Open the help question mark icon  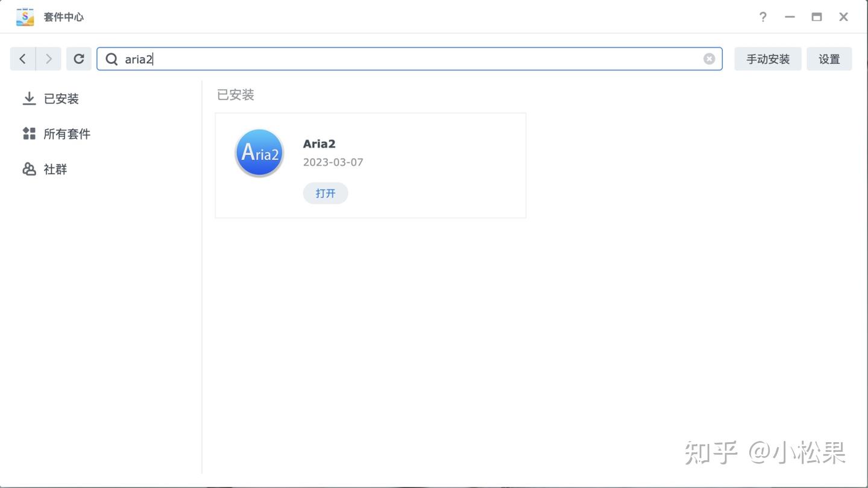pyautogui.click(x=763, y=17)
